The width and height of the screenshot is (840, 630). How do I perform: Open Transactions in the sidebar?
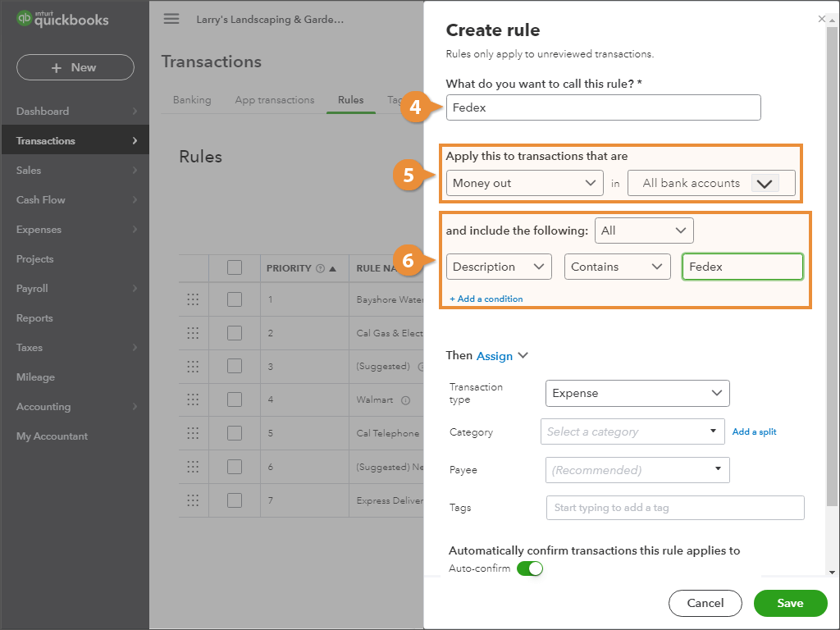coord(75,141)
